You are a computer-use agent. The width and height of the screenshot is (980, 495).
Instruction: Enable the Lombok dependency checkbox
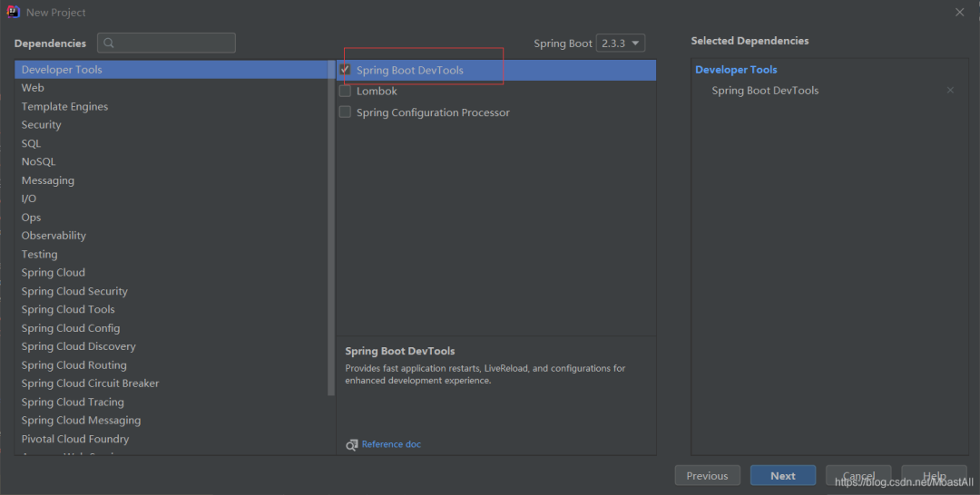pyautogui.click(x=345, y=92)
